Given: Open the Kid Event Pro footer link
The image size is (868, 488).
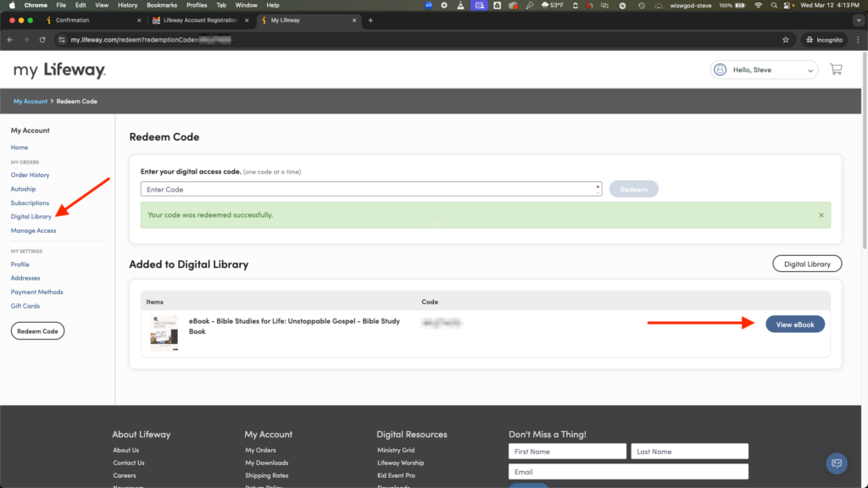Looking at the screenshot, I should [397, 476].
